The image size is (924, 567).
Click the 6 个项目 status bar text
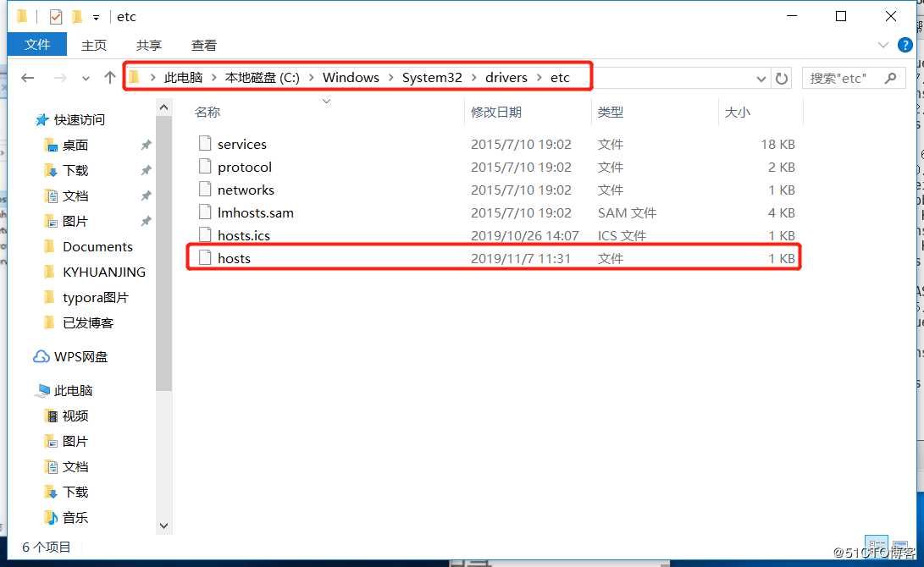pos(47,547)
